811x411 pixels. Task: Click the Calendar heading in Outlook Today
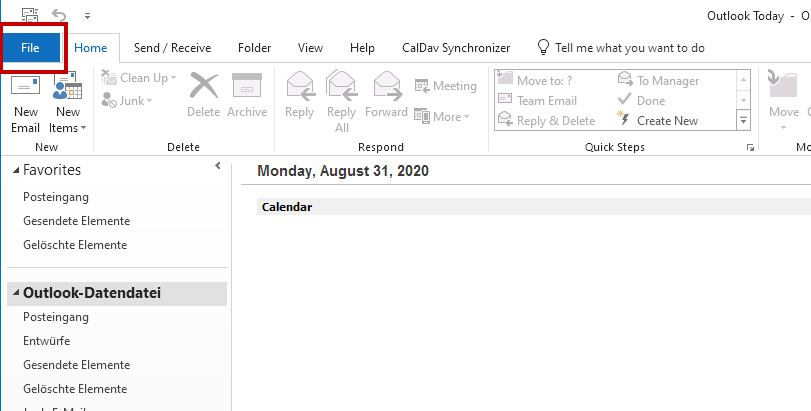point(287,207)
